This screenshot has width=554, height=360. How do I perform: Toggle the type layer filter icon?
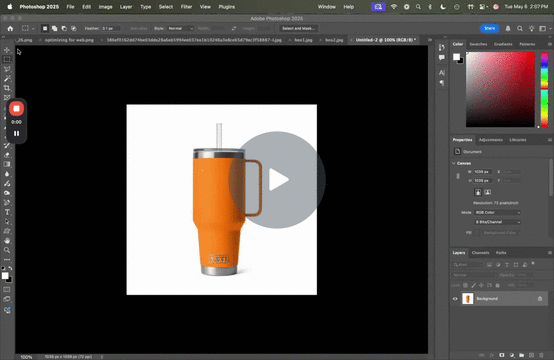tap(507, 265)
